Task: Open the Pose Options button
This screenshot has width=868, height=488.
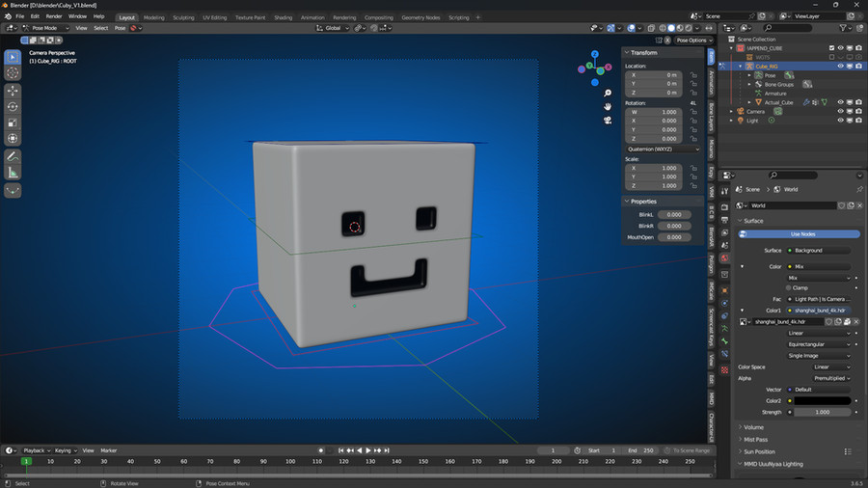Action: (694, 40)
